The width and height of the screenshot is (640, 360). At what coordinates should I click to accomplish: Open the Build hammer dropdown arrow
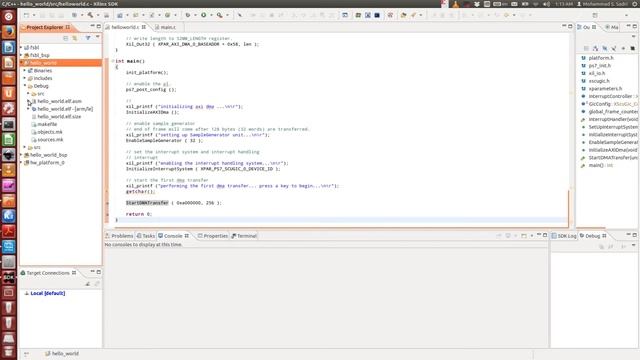pyautogui.click(x=98, y=15)
